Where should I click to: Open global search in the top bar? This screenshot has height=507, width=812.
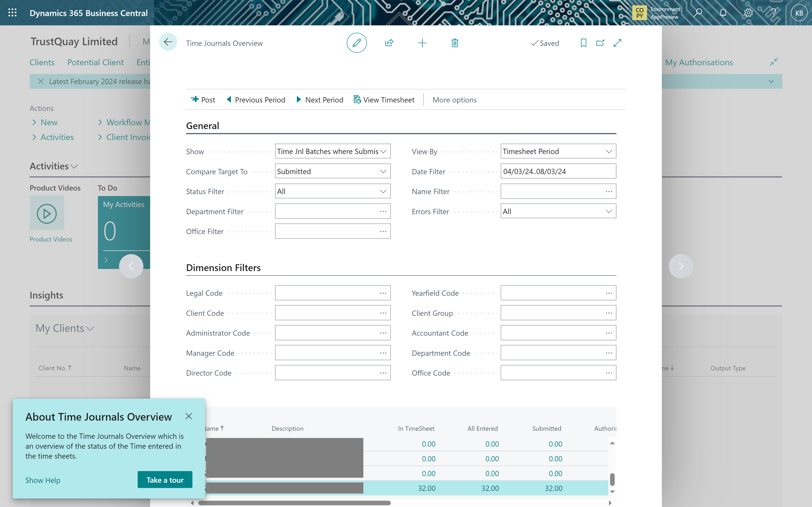tap(698, 12)
